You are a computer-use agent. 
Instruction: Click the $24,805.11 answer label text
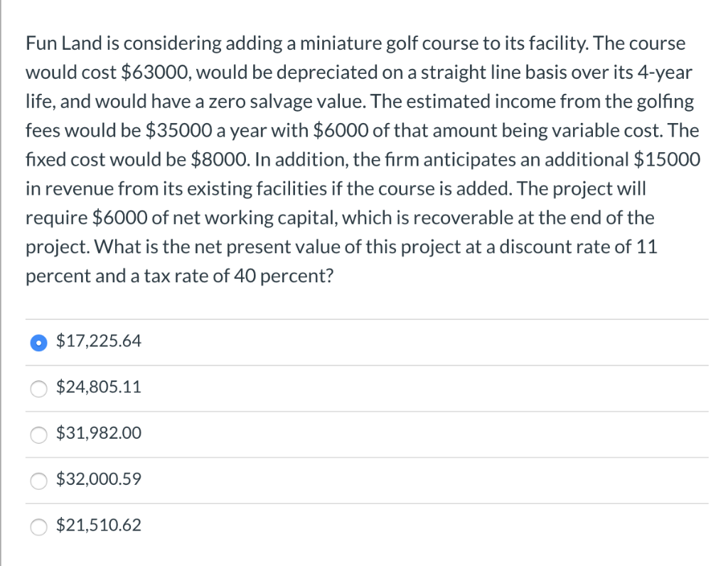tap(99, 388)
